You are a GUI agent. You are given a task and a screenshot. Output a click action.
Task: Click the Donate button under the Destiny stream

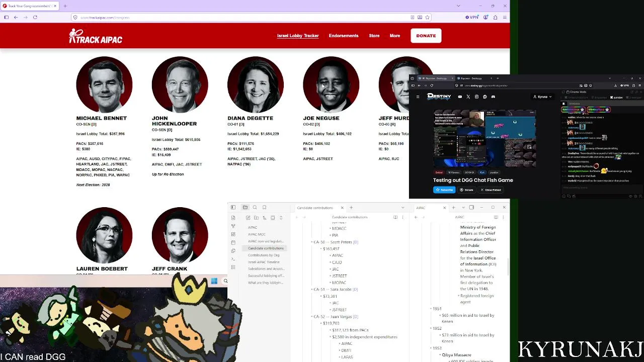[466, 190]
